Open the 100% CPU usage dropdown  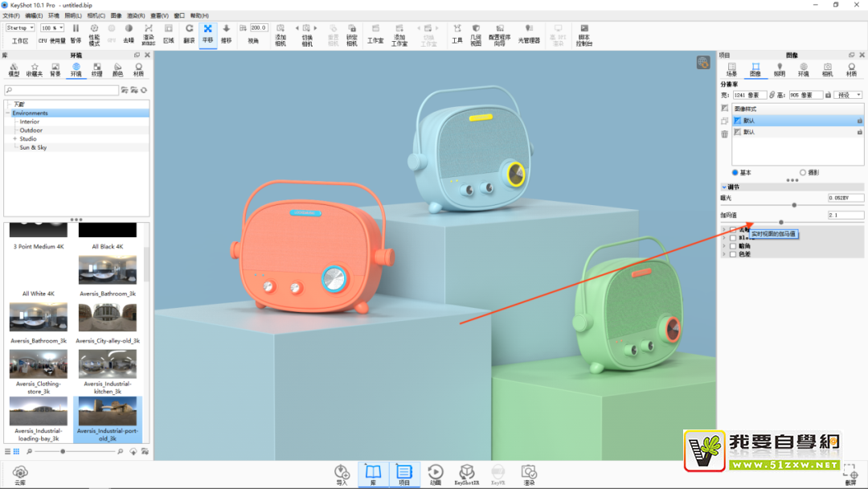[x=52, y=27]
